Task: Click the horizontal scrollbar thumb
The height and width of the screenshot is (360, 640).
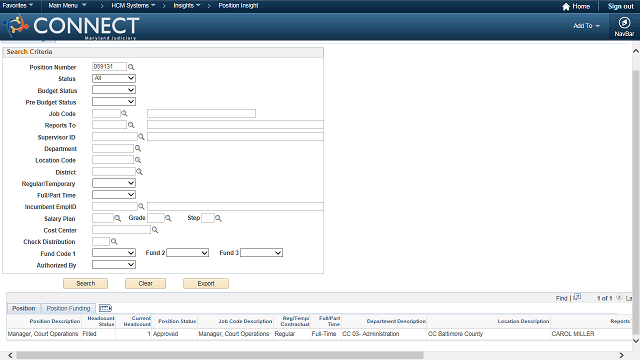Action: pyautogui.click(x=220, y=356)
